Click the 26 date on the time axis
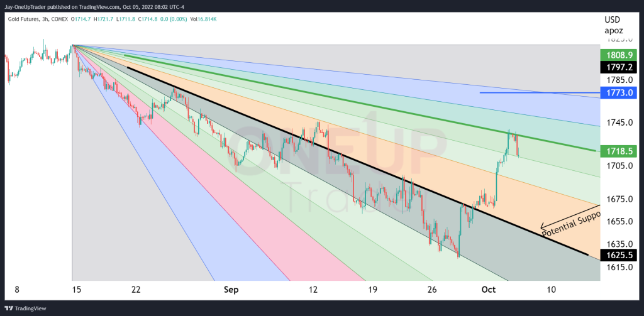 [431, 290]
